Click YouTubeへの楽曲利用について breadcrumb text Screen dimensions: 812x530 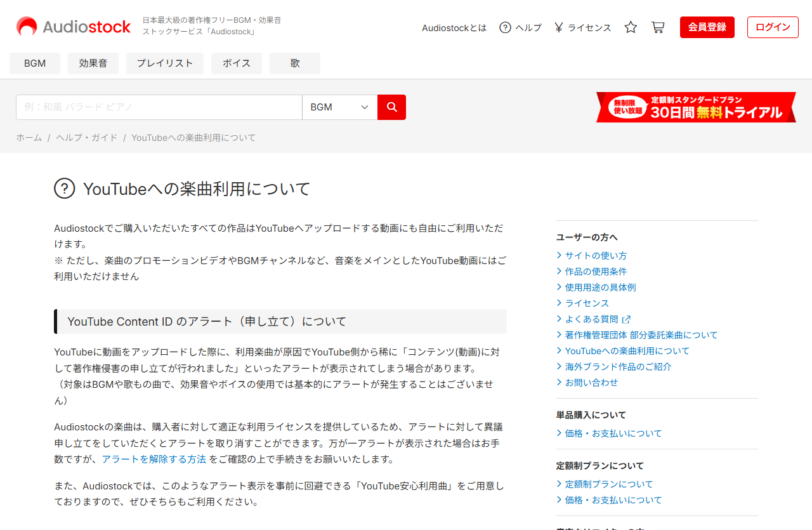[193, 138]
